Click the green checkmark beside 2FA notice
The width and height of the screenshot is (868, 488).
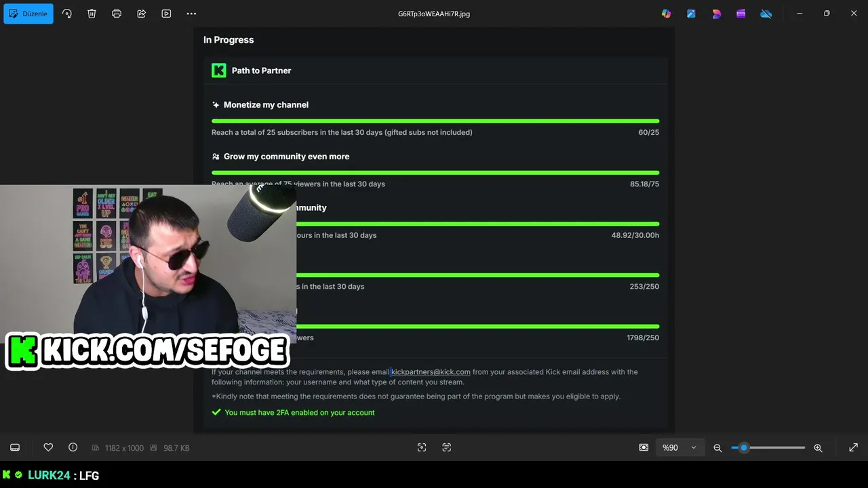click(216, 412)
